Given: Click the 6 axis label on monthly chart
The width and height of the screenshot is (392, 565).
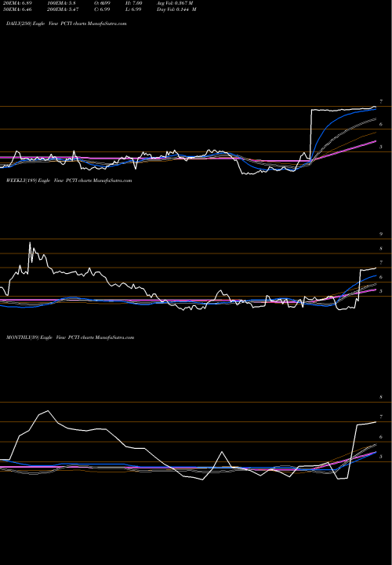Looking at the screenshot, I should 381,437.
